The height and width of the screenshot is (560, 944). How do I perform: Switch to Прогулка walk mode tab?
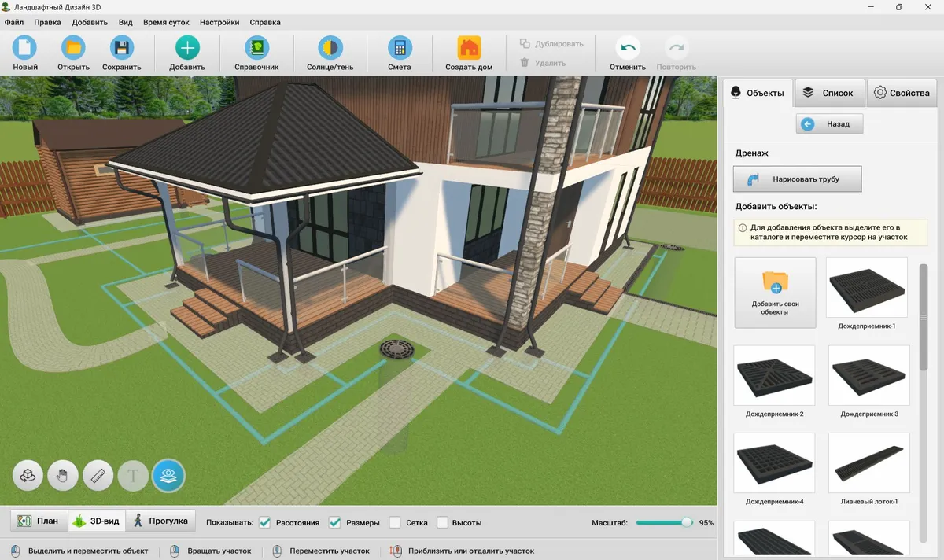pos(160,521)
